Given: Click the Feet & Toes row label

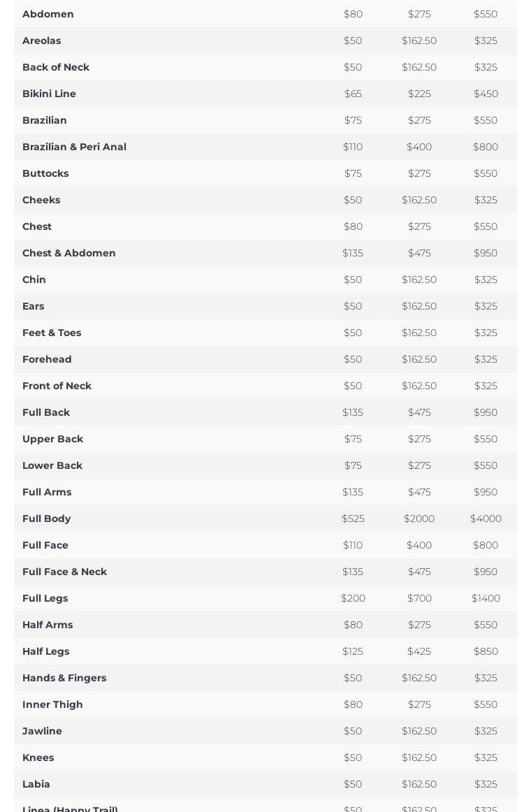Looking at the screenshot, I should tap(52, 333).
